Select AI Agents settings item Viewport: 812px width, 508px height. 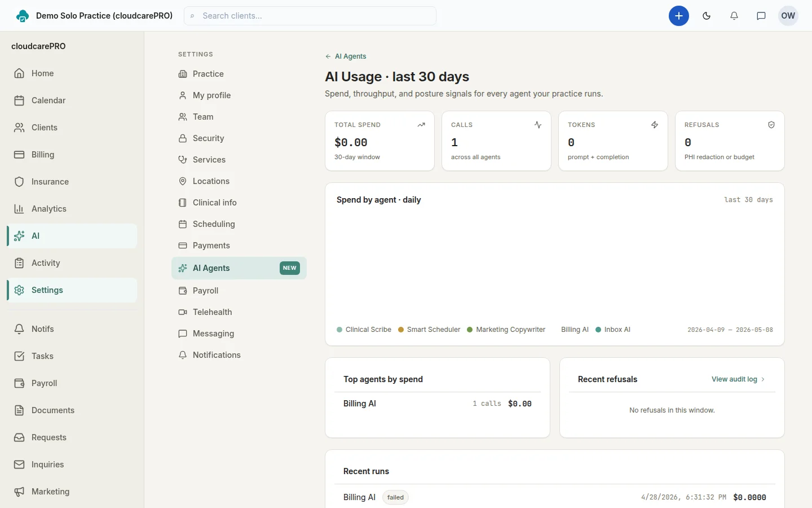point(239,268)
